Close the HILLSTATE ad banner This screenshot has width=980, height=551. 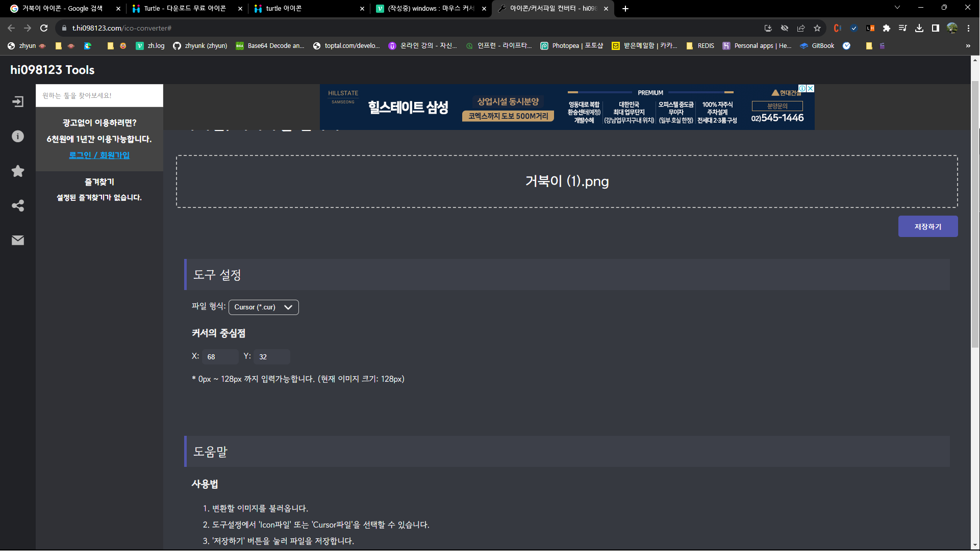click(810, 89)
